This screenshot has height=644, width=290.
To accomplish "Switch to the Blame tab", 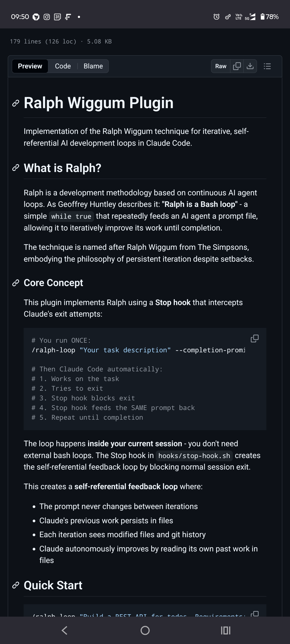I will click(x=93, y=66).
